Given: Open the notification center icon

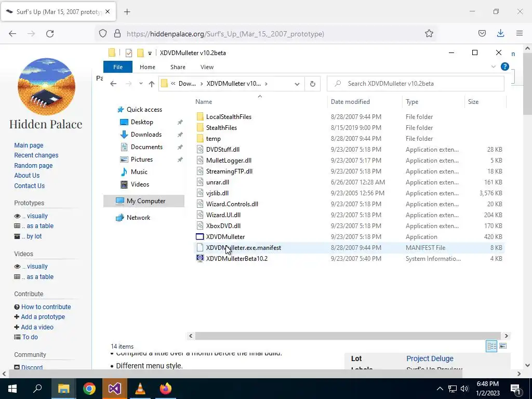Looking at the screenshot, I should 516,389.
